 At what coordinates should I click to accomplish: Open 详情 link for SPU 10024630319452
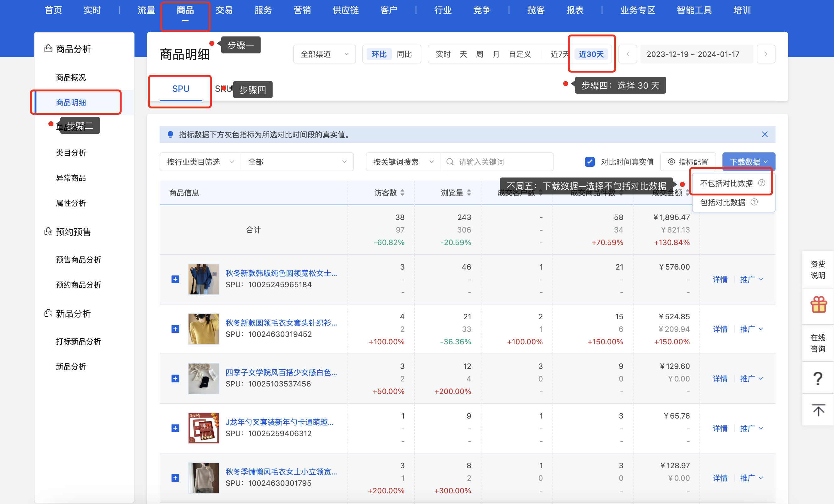(x=720, y=329)
